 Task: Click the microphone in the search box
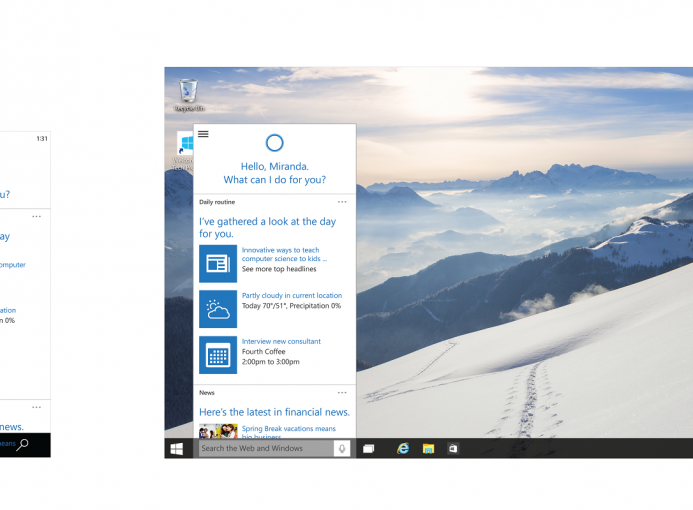342,449
